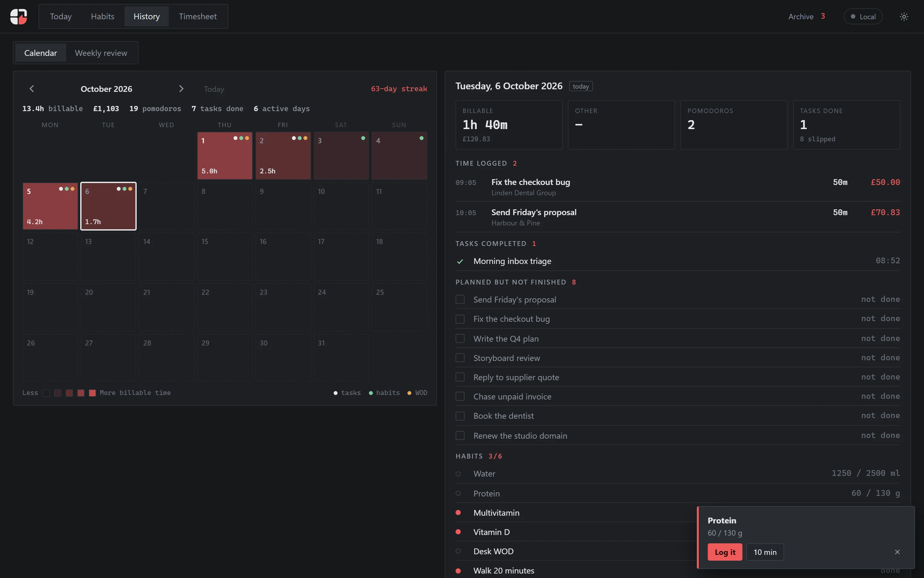This screenshot has width=924, height=578.
Task: Snooze Protein reminder 10 min
Action: pos(765,552)
